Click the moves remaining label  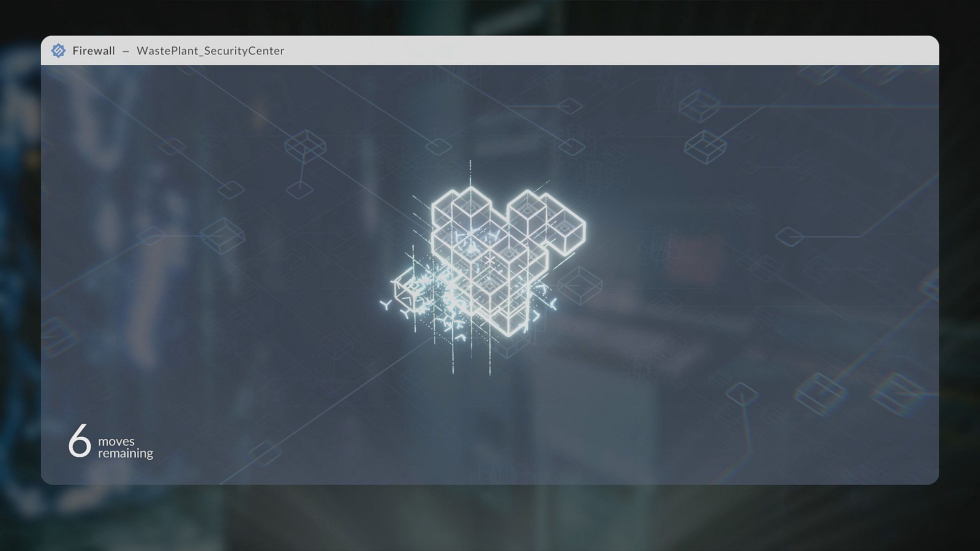click(125, 447)
